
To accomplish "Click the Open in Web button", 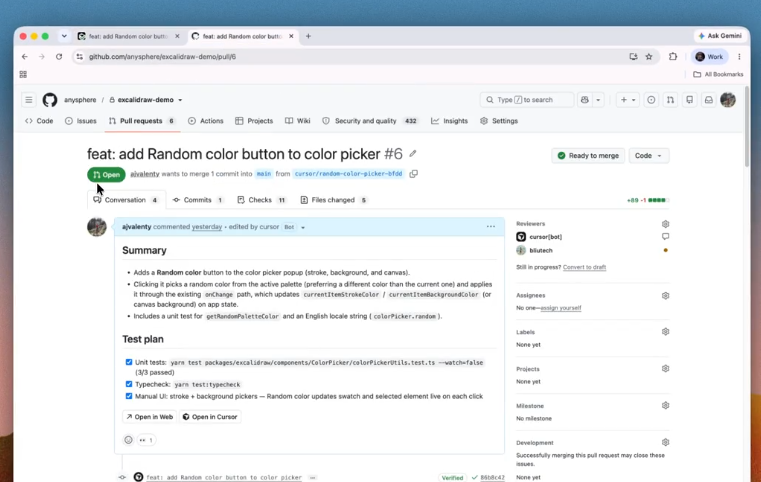I will [149, 417].
